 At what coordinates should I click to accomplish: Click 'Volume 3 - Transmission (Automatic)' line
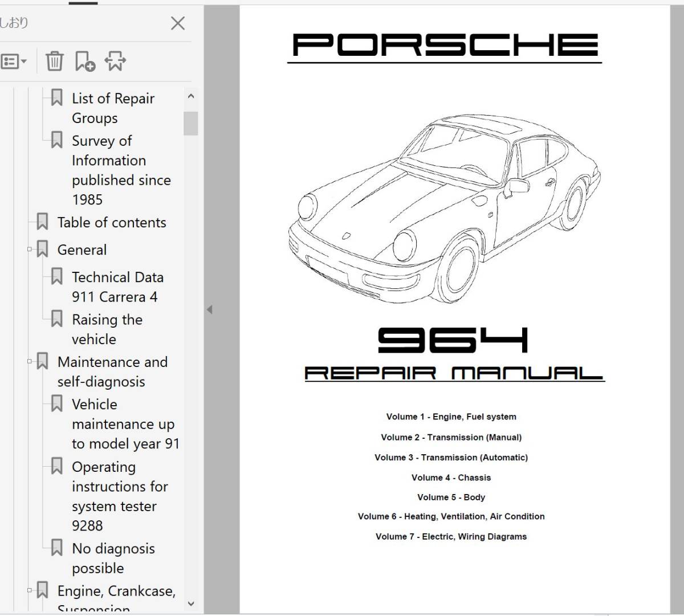point(451,457)
